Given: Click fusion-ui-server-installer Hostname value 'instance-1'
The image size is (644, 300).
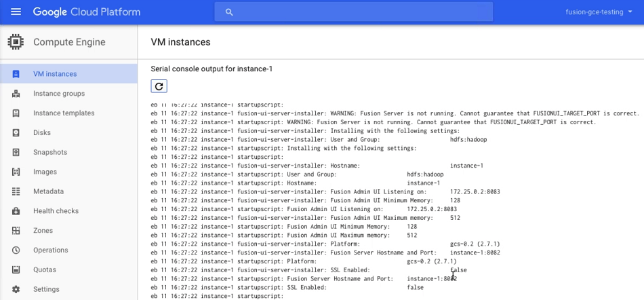Looking at the screenshot, I should [467, 166].
